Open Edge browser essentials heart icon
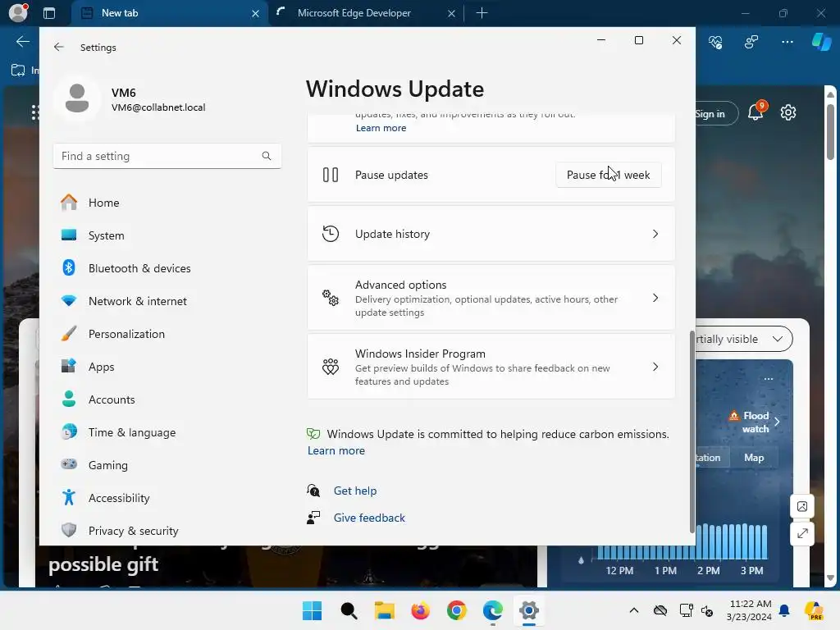 [715, 42]
